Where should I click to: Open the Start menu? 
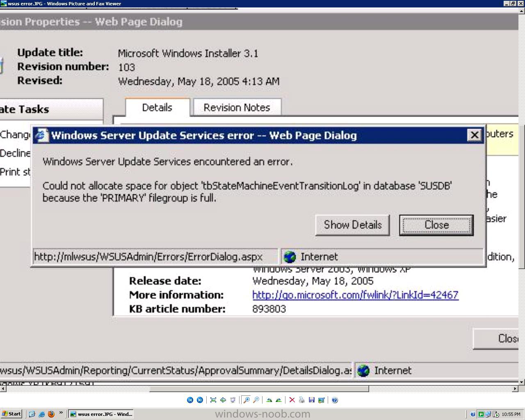click(11, 414)
